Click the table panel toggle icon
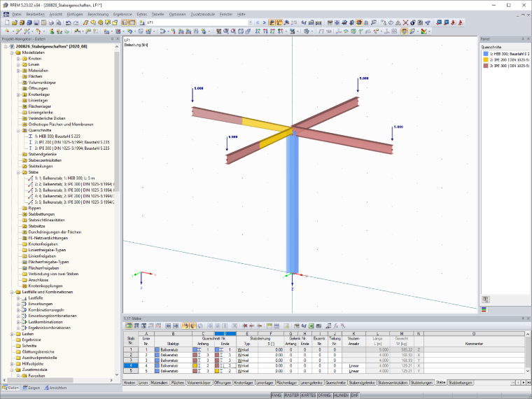 (132, 22)
